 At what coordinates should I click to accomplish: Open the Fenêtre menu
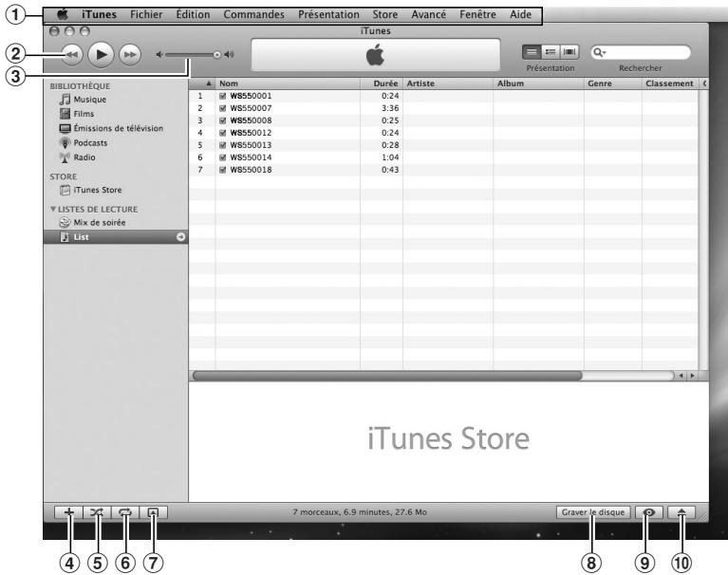point(477,14)
